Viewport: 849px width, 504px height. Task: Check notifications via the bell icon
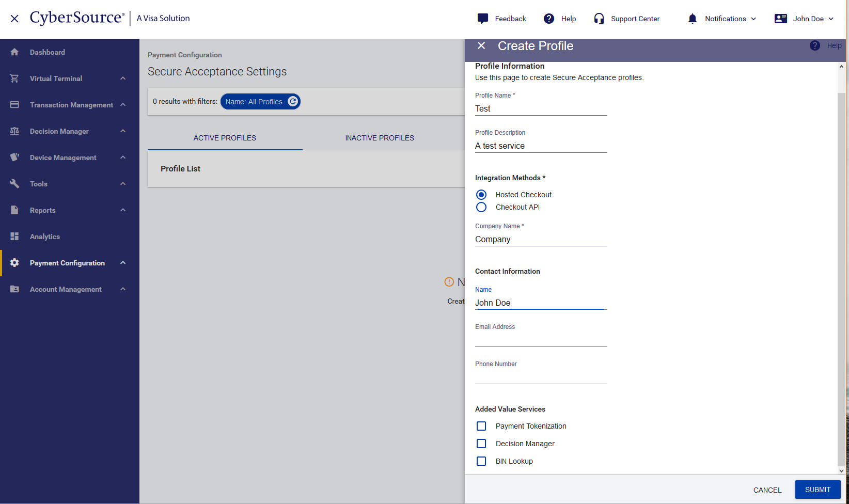pos(692,19)
